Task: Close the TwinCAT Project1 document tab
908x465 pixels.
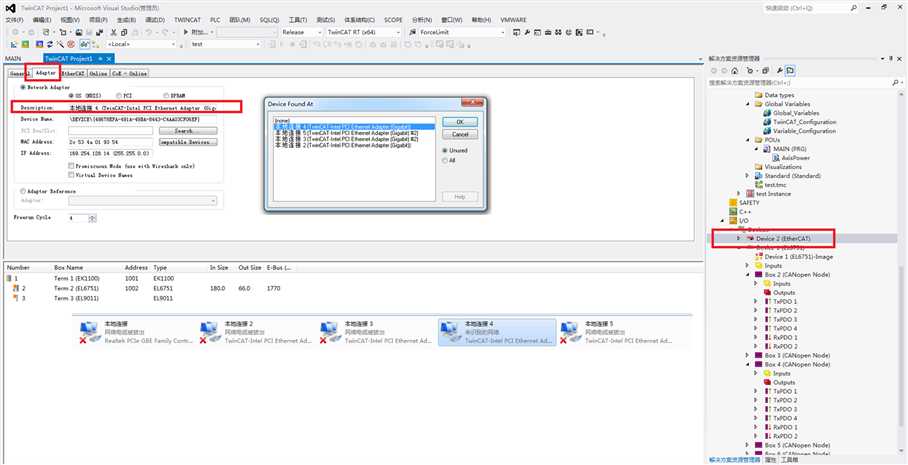Action: pos(109,59)
